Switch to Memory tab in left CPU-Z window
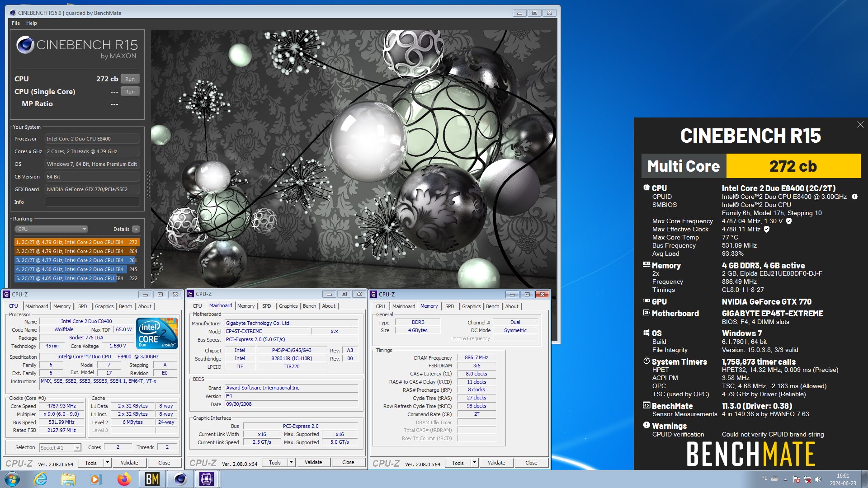 click(62, 306)
